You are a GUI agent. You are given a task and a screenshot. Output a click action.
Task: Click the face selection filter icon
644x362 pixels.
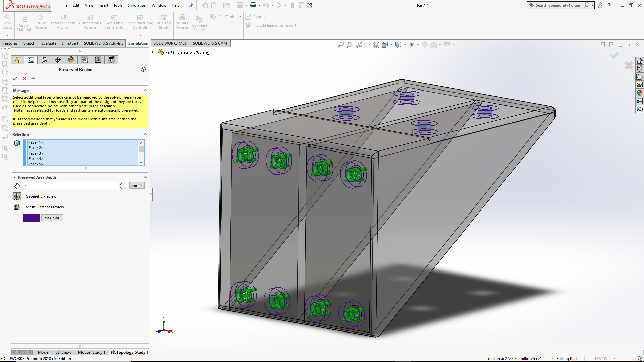coord(17,143)
